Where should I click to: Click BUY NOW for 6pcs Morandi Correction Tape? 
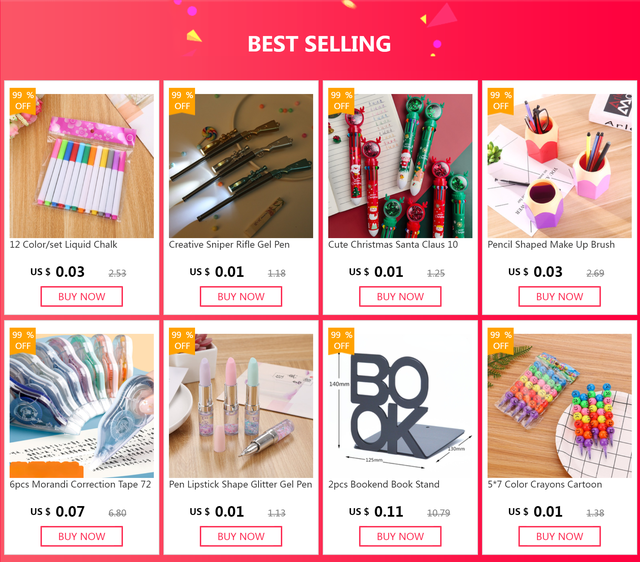coord(82,536)
